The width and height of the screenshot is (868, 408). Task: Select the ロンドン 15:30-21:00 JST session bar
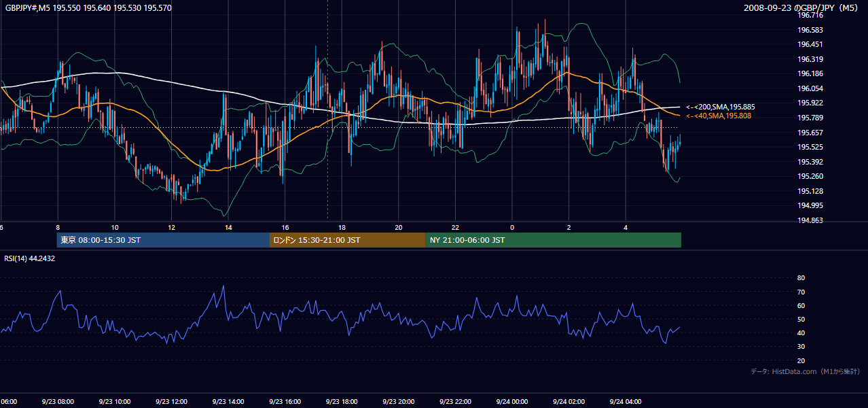[348, 240]
